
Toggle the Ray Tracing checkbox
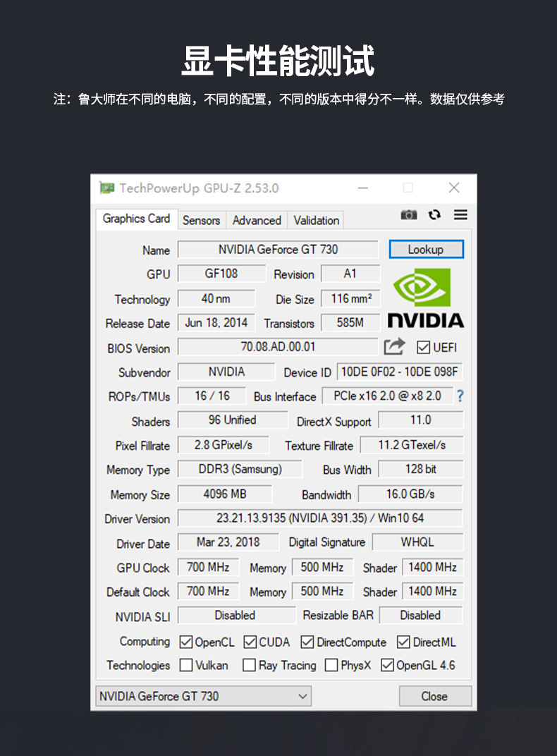click(249, 665)
